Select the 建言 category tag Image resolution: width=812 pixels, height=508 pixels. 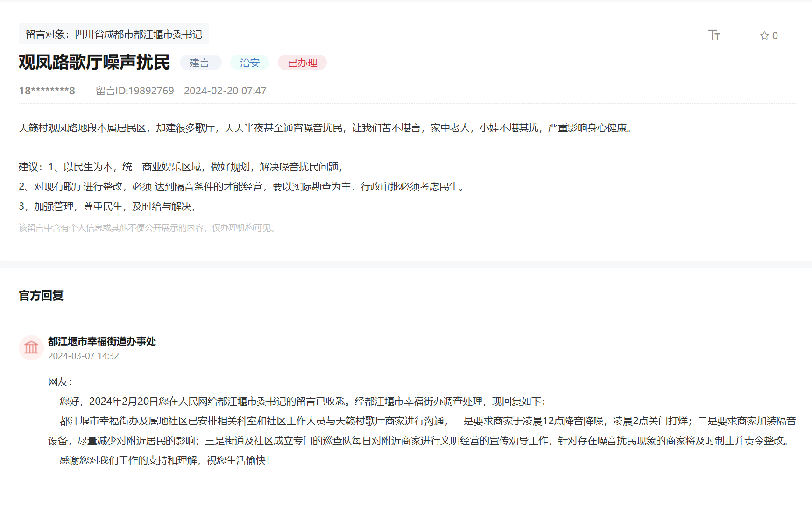pos(200,62)
